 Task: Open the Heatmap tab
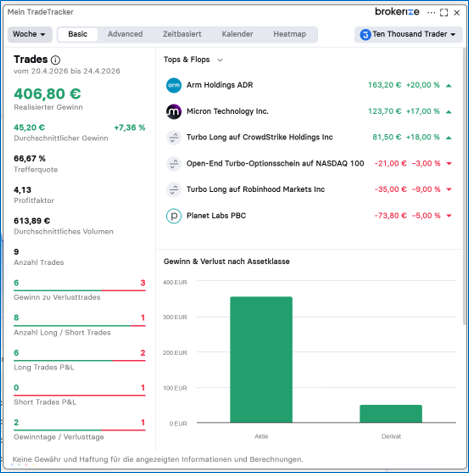click(290, 34)
